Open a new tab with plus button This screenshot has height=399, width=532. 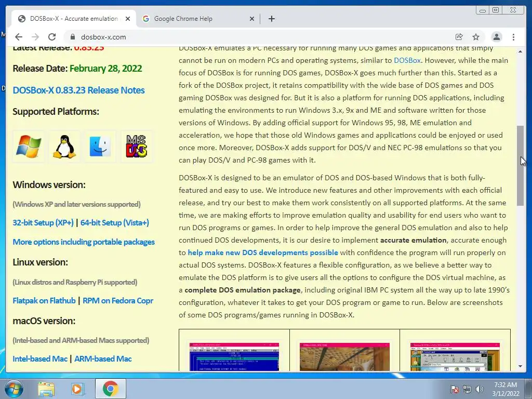(271, 19)
